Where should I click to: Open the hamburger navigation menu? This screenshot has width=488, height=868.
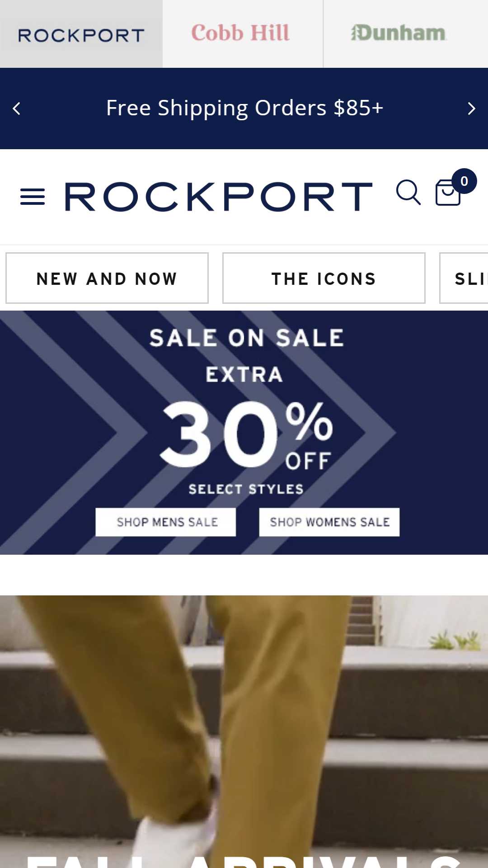(33, 197)
